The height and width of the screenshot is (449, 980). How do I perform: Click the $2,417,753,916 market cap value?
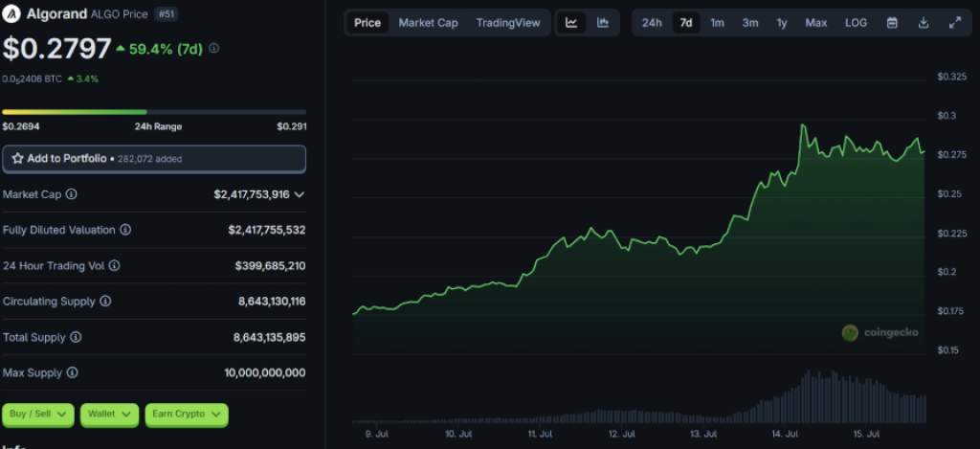pyautogui.click(x=252, y=194)
